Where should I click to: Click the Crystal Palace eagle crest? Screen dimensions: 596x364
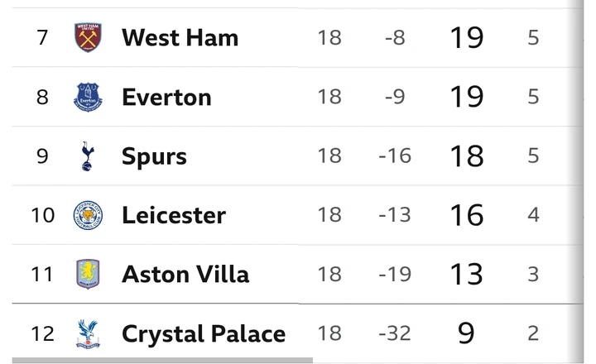[x=88, y=333]
